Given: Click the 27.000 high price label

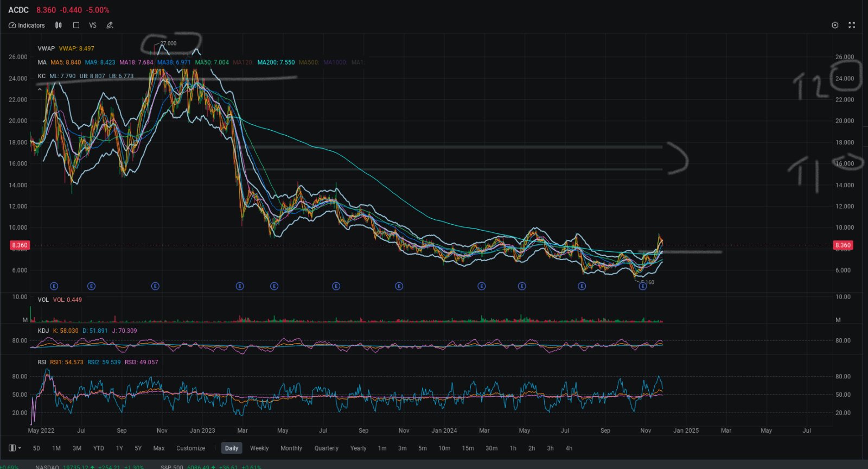Looking at the screenshot, I should click(x=168, y=43).
